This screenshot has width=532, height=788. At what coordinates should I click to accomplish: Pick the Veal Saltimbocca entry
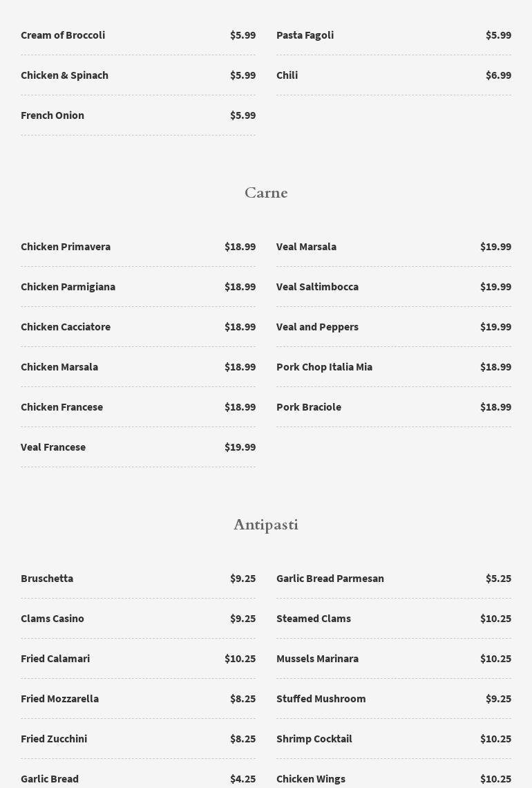317,287
